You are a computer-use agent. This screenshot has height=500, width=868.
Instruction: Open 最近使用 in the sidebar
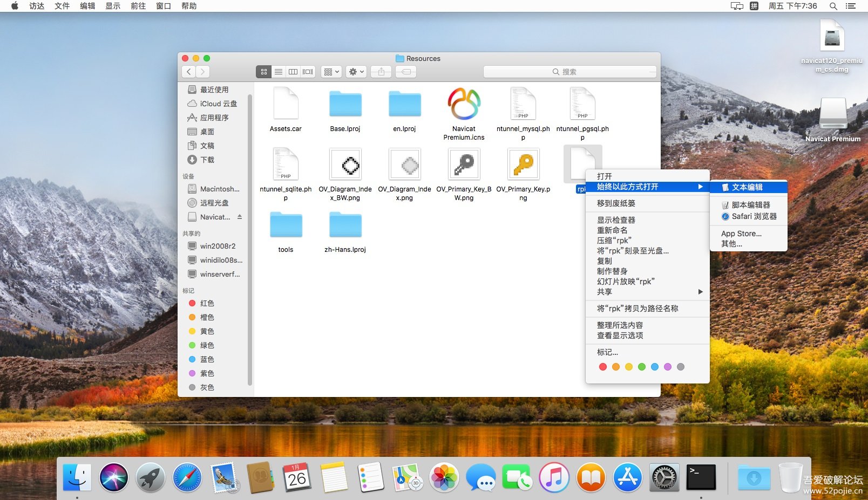(x=214, y=90)
